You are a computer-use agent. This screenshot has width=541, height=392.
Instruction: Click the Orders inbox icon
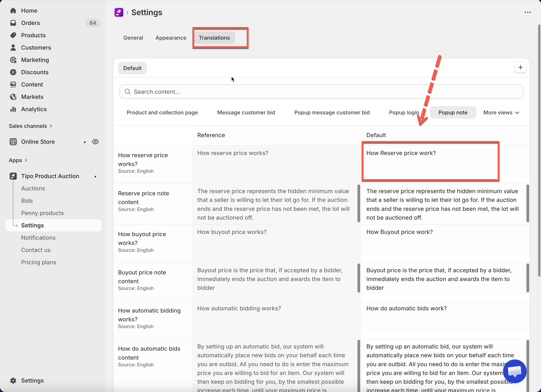click(x=13, y=23)
